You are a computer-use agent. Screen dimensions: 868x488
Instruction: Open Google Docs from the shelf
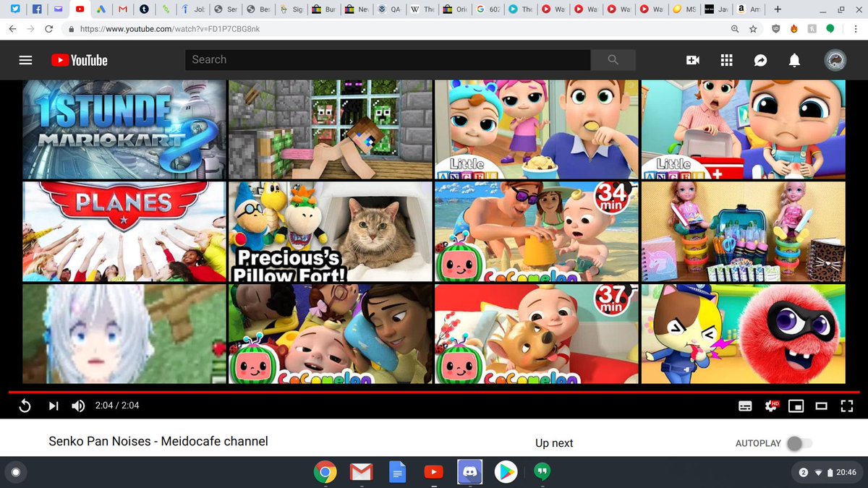pos(397,473)
